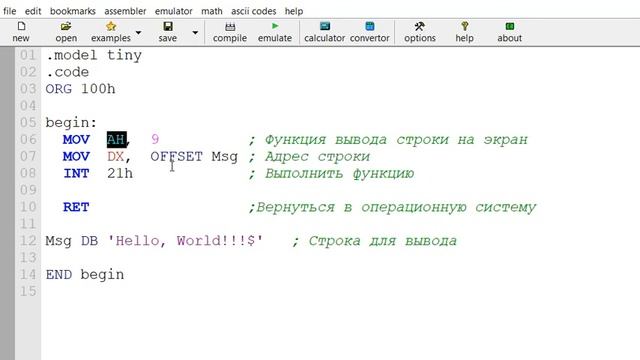640x360 pixels.
Task: Open the help menu in menu bar
Action: point(294,11)
